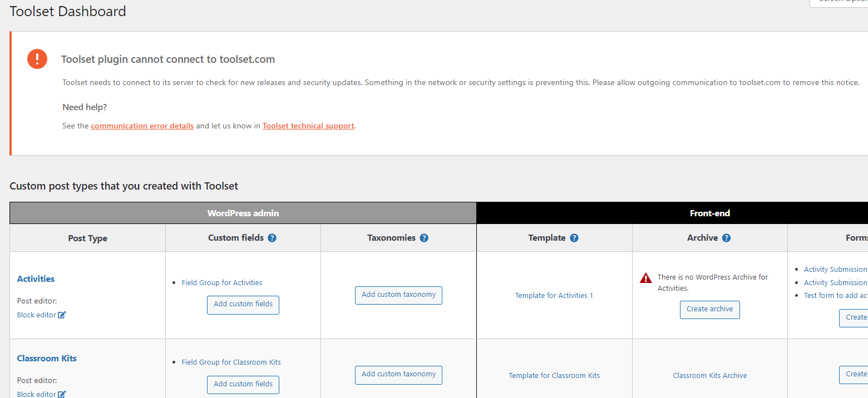Create archive for Activities
Image resolution: width=868 pixels, height=398 pixels.
point(710,310)
